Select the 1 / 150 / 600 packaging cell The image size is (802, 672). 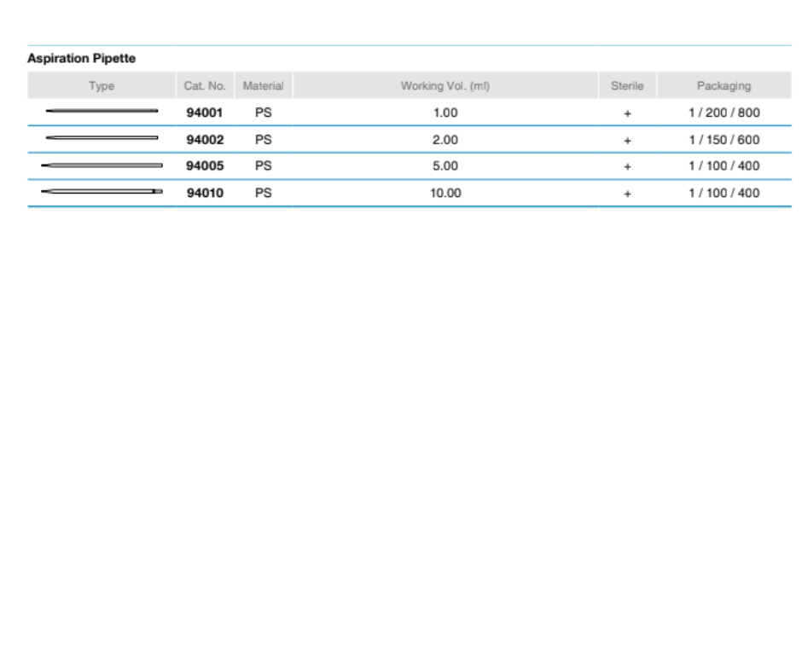tap(724, 140)
